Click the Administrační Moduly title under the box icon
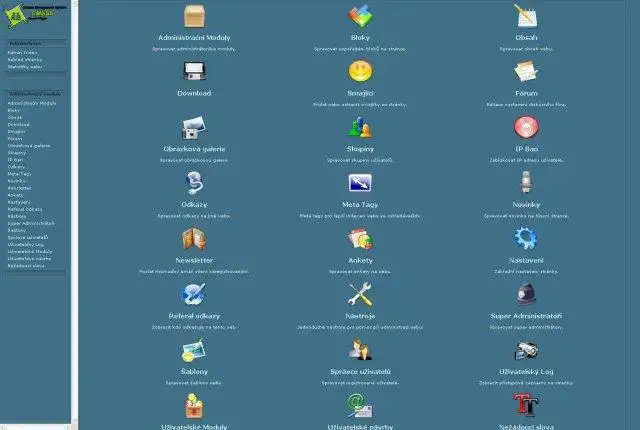This screenshot has width=640, height=430. pyautogui.click(x=194, y=38)
